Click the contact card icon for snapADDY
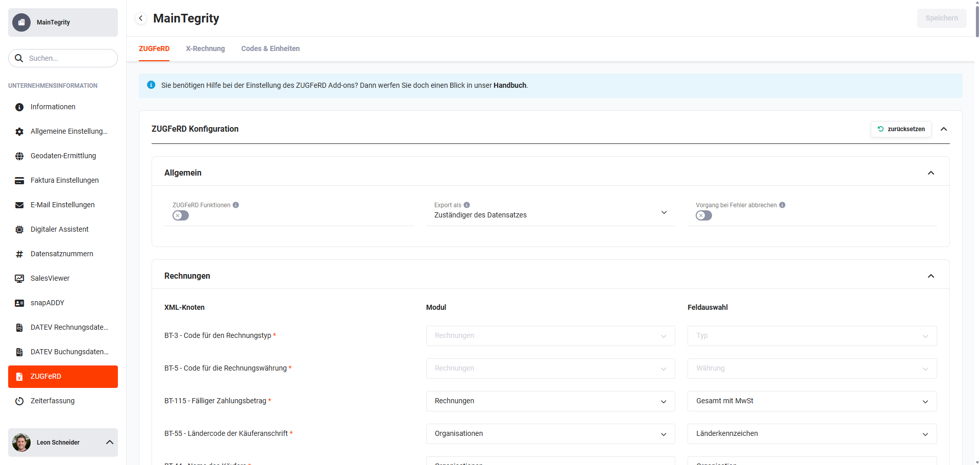The width and height of the screenshot is (980, 465). coord(19,303)
